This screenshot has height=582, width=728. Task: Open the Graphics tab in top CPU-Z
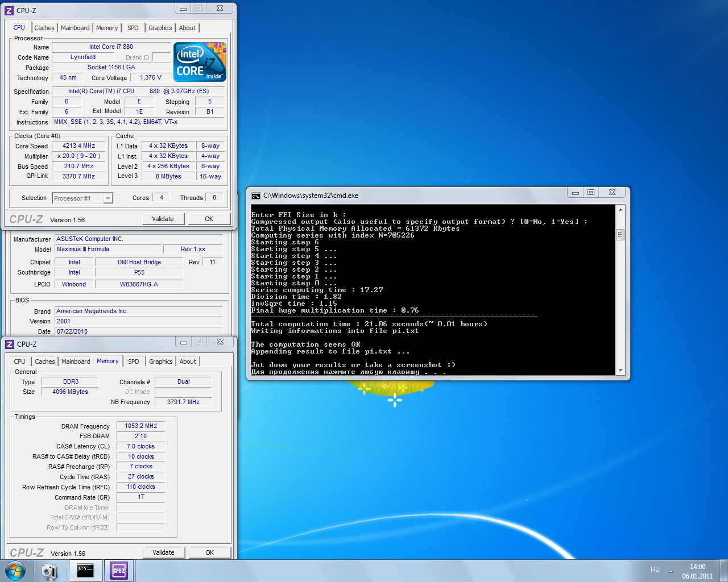point(160,28)
